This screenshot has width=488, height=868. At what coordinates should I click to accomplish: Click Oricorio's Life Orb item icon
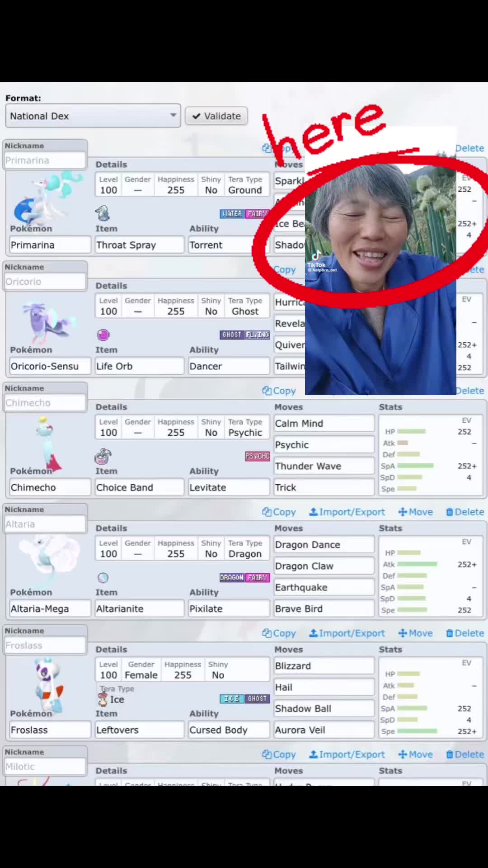coord(103,335)
